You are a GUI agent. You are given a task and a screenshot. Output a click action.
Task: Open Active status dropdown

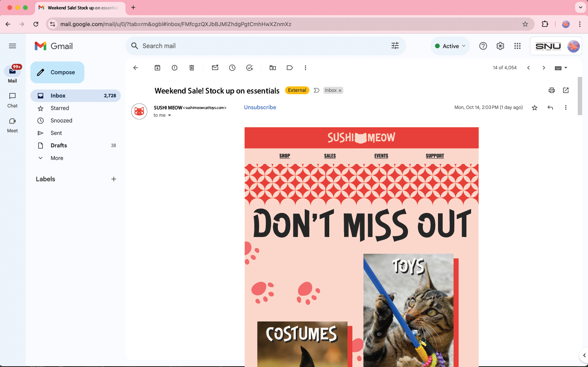(450, 46)
